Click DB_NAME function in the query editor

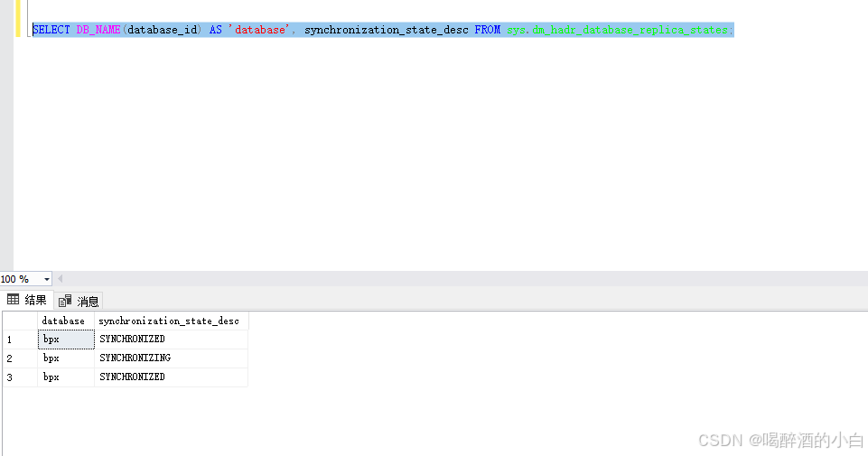(x=98, y=30)
